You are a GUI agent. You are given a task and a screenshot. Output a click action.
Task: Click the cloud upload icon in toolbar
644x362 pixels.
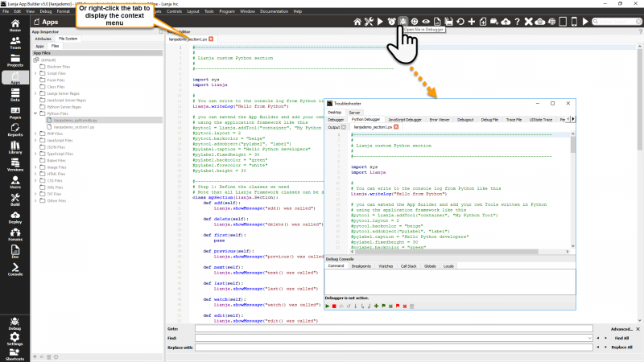(506, 22)
